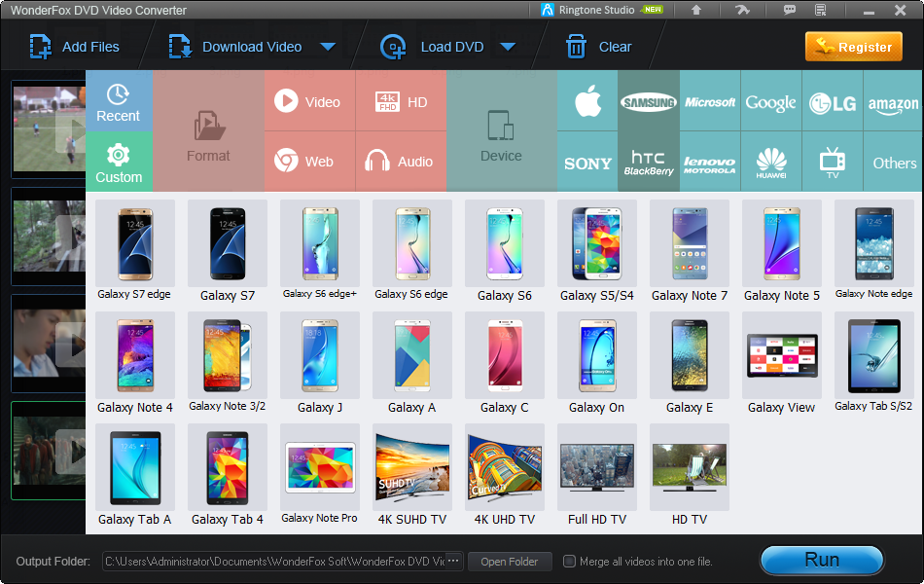Choose the Audio format group

tap(401, 161)
